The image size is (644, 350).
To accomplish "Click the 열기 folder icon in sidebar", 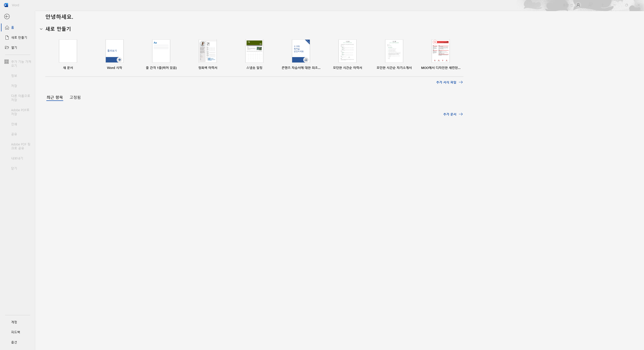I will [x=7, y=48].
